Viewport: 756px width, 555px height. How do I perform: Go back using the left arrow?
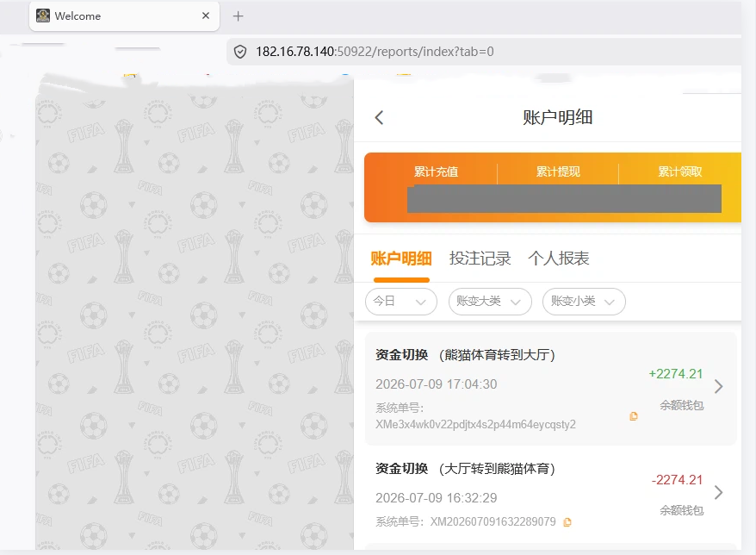(379, 117)
